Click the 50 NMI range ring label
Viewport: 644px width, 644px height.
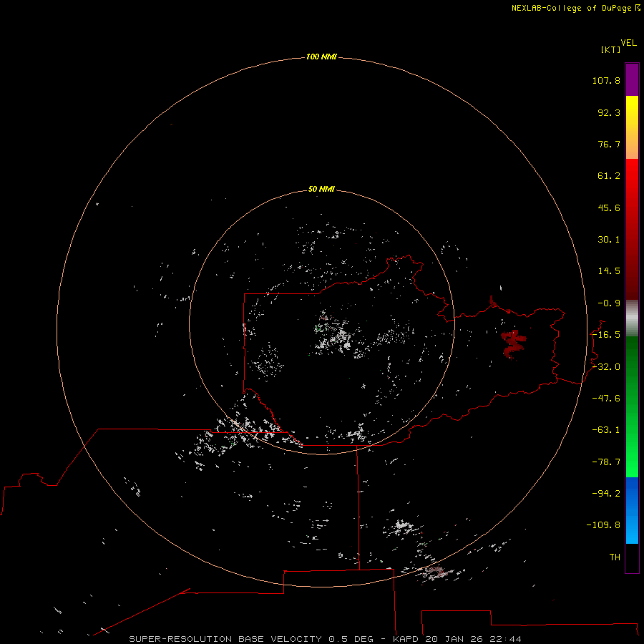click(x=321, y=189)
